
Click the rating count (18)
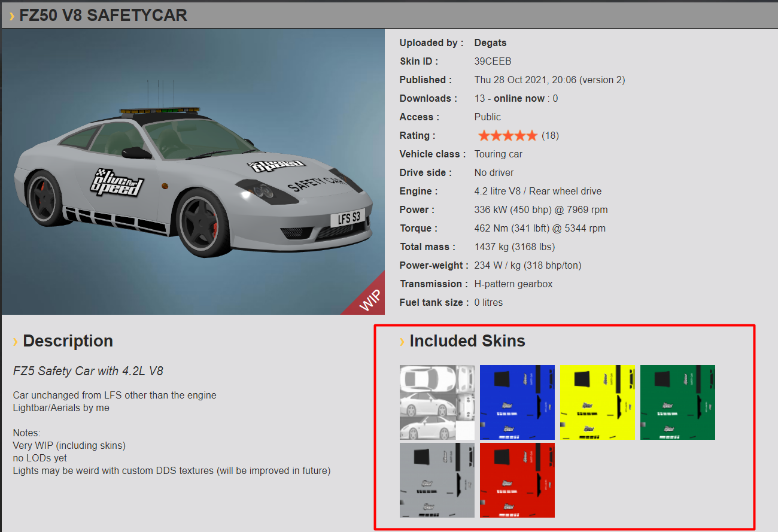click(550, 136)
